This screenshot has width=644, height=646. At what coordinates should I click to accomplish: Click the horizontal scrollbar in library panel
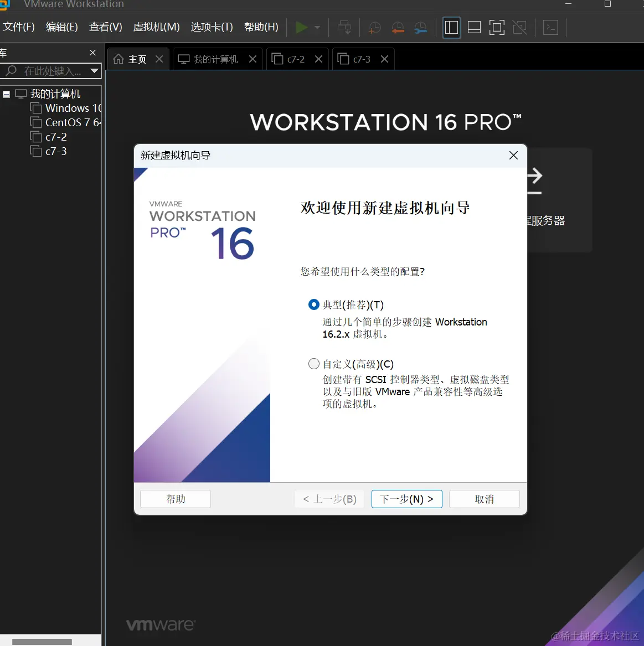tap(42, 642)
